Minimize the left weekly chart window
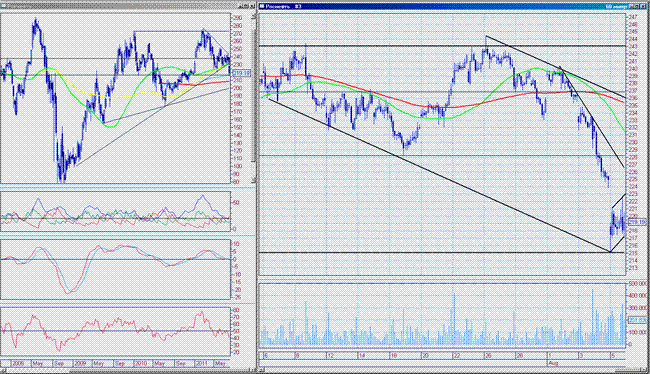The width and height of the screenshot is (650, 374). (241, 5)
